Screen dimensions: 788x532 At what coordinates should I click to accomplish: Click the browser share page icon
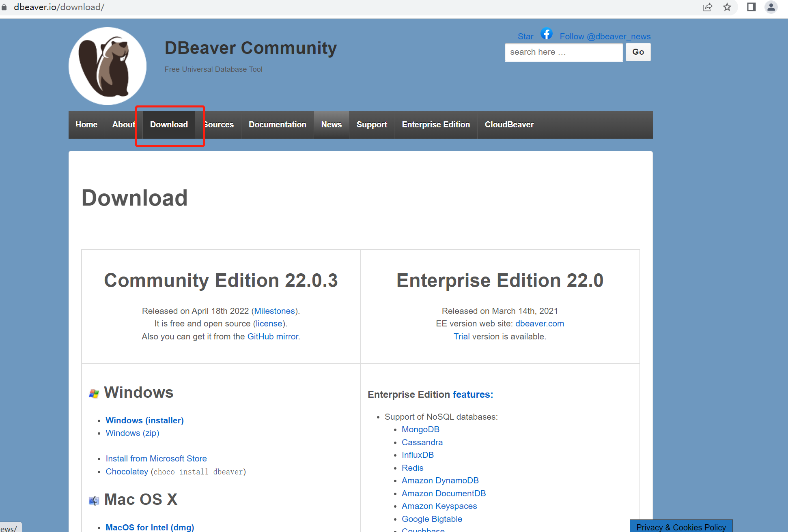[707, 7]
